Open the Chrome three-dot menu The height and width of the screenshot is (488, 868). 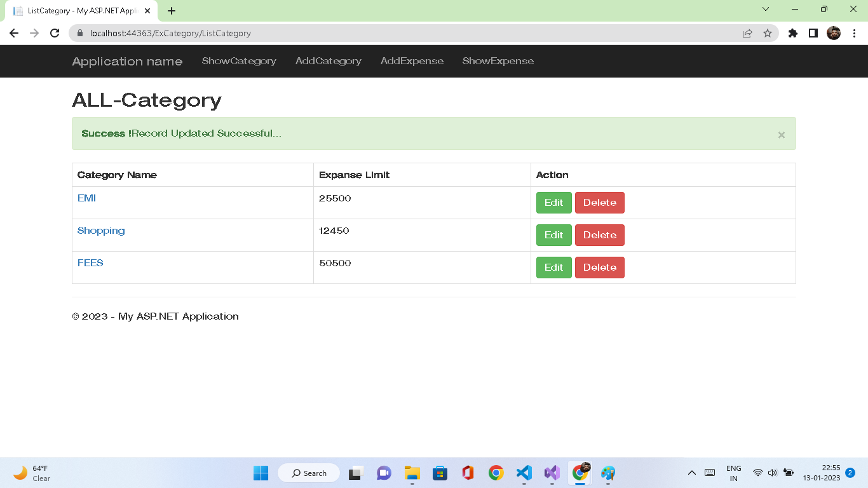[854, 33]
